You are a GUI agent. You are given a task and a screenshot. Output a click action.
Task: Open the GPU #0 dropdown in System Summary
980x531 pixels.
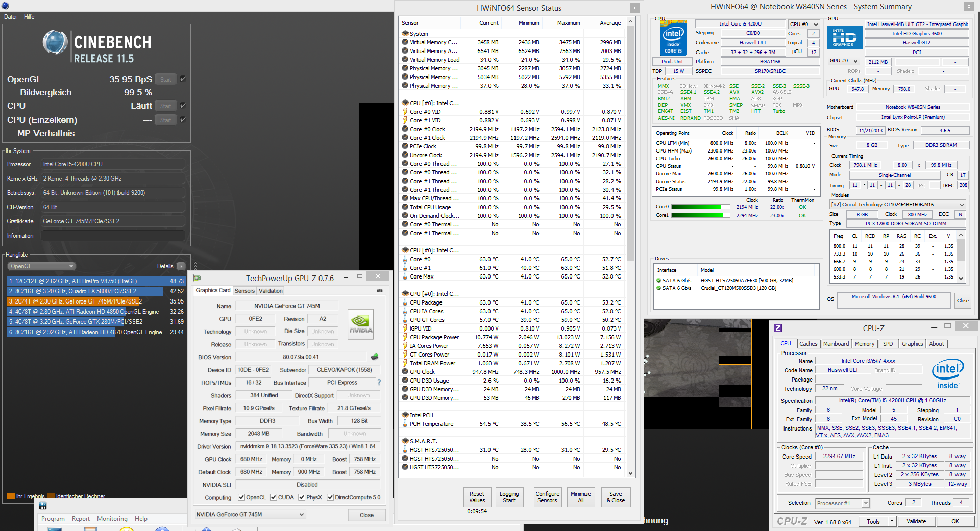coord(844,61)
